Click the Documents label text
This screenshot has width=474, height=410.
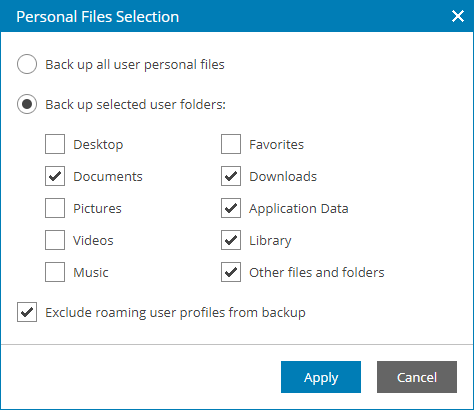tap(108, 176)
